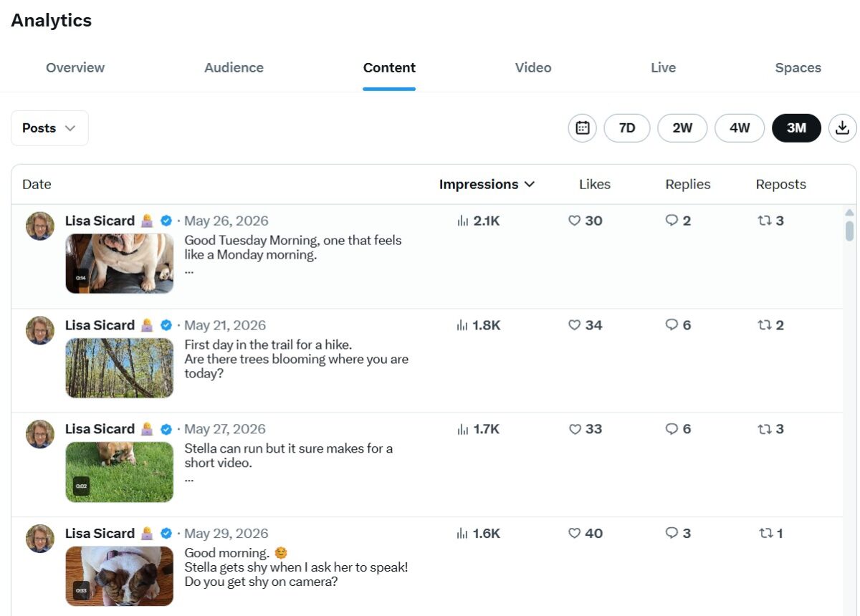Viewport: 860px width, 616px height.
Task: Click Lisa Sicard avatar on May 27 post
Action: [40, 435]
